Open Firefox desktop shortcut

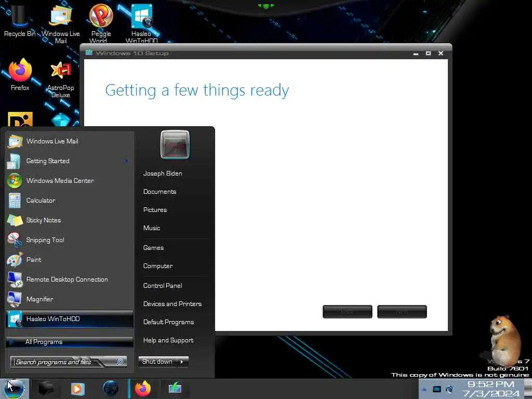(20, 75)
